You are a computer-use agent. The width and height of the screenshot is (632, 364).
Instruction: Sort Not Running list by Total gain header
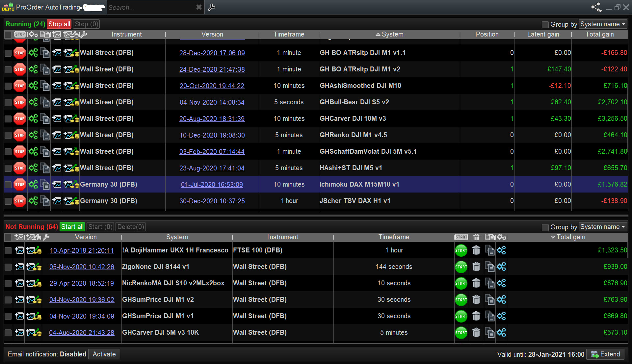click(x=570, y=237)
